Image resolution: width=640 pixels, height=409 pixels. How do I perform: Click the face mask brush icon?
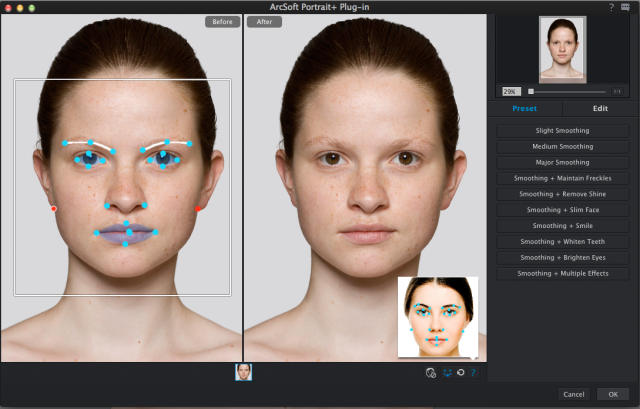(431, 373)
